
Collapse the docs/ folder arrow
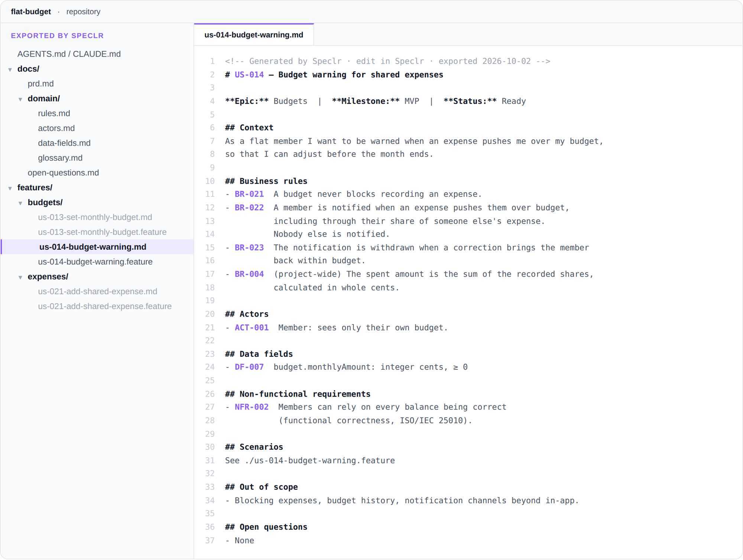tap(10, 69)
